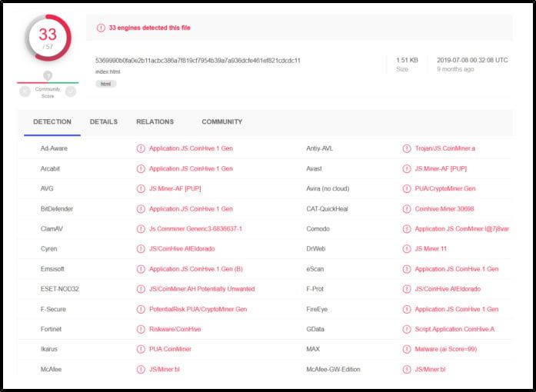The image size is (536, 392).
Task: Select the file hash text
Action: [198, 61]
